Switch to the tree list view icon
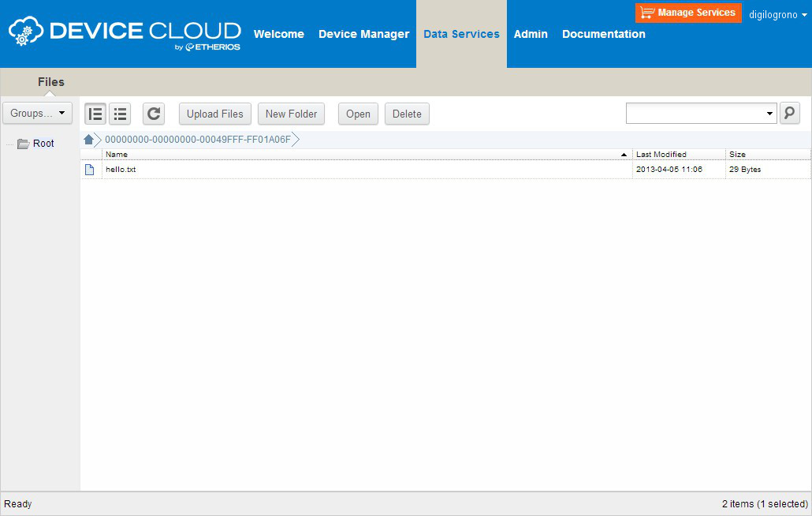The height and width of the screenshot is (516, 812). click(95, 114)
